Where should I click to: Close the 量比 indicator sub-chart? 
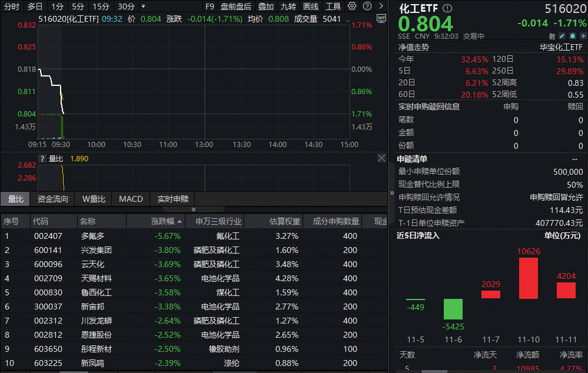coord(381,158)
